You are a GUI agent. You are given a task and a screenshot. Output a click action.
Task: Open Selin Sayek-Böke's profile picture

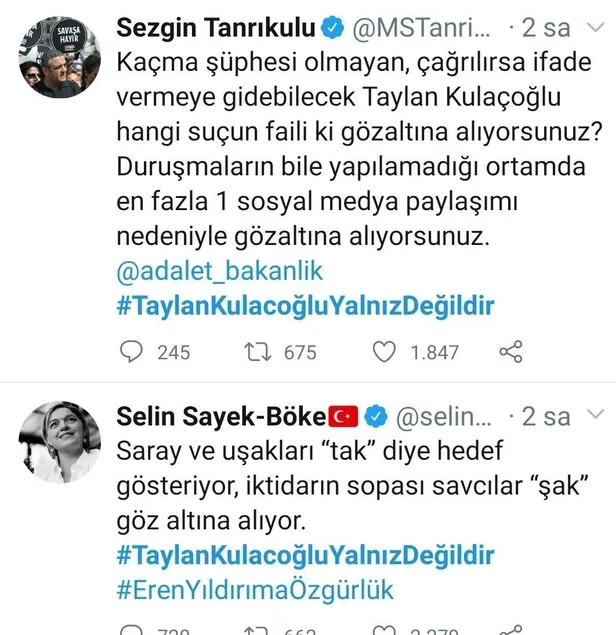tap(59, 441)
